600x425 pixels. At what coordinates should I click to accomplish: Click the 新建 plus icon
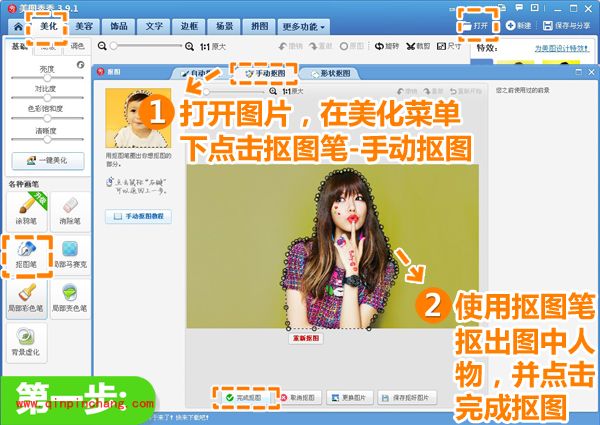510,26
